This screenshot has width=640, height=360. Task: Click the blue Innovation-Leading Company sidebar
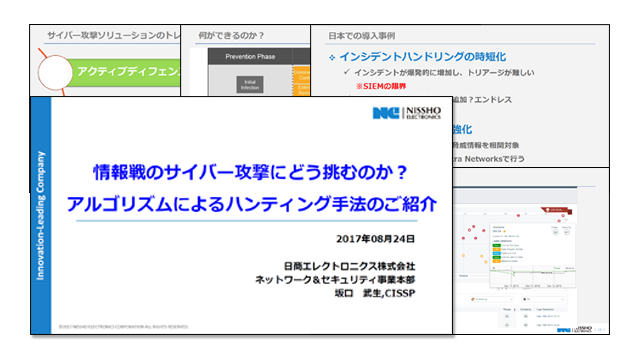(41, 216)
